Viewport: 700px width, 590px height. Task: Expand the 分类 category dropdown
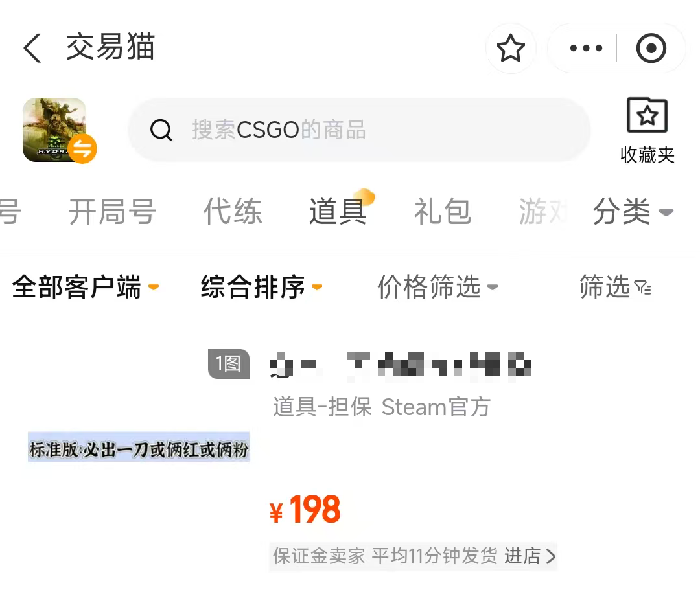coord(633,211)
